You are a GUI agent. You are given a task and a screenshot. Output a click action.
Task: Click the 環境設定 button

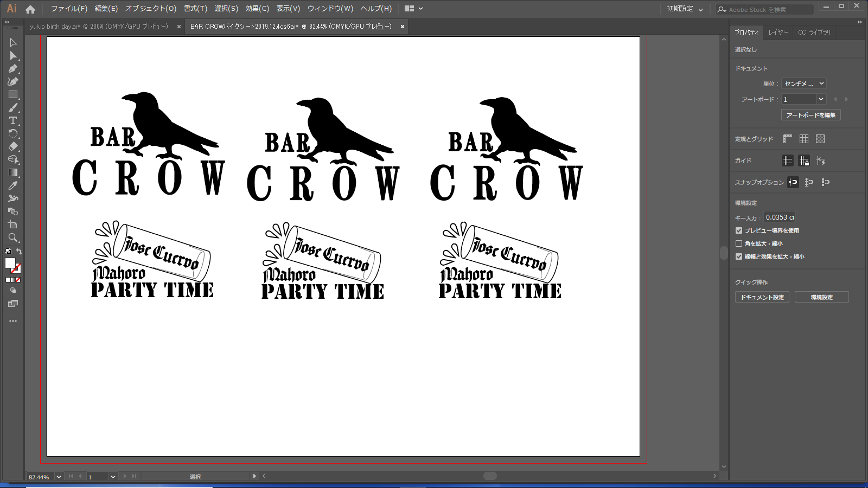pos(822,297)
